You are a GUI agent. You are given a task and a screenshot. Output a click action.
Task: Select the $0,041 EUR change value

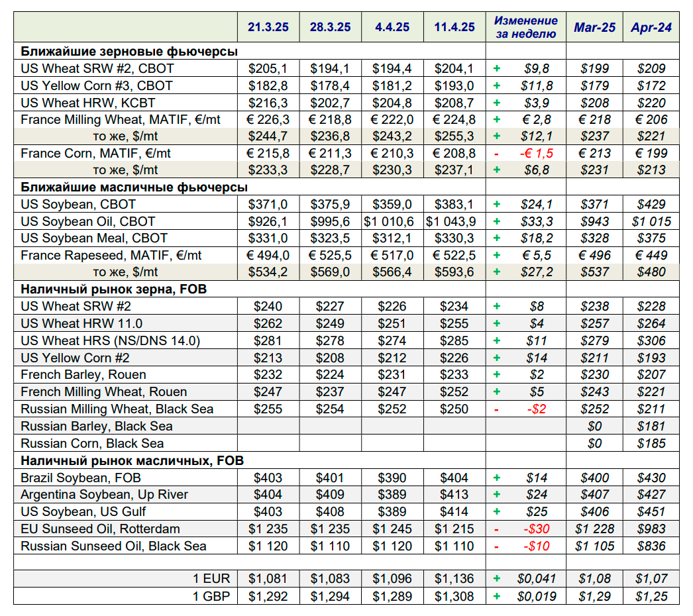tap(537, 579)
